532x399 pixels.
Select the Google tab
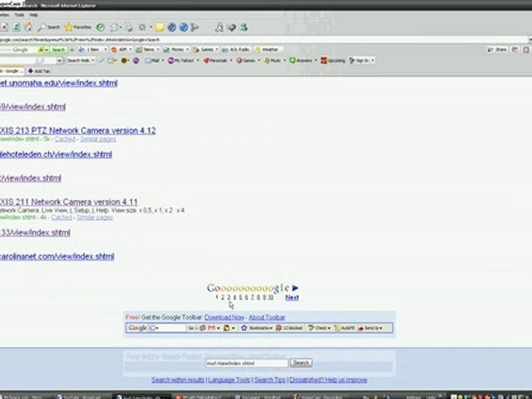pyautogui.click(x=12, y=71)
